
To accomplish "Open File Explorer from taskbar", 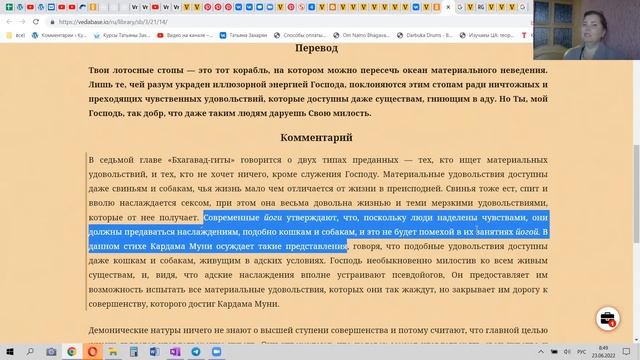I will 113,351.
